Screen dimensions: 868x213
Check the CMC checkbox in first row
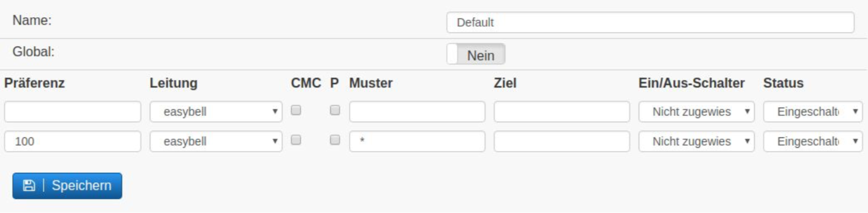coord(296,110)
